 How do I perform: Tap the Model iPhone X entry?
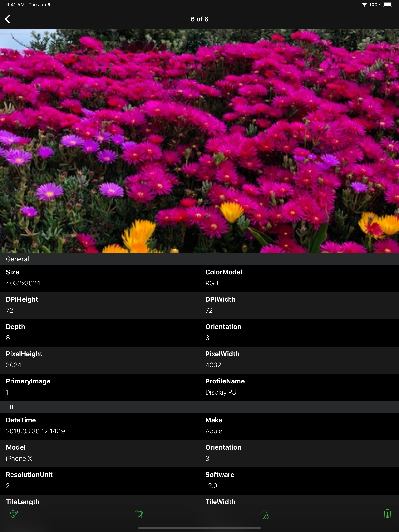click(x=19, y=458)
